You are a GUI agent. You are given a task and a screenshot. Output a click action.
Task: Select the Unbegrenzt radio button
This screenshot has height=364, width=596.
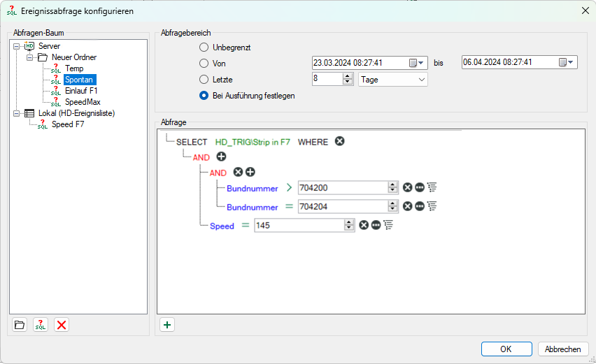[204, 48]
